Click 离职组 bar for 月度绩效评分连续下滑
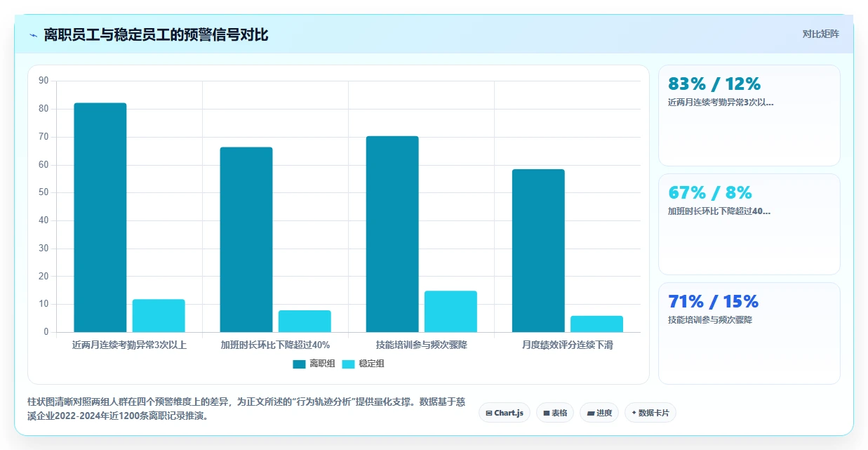 click(x=538, y=251)
